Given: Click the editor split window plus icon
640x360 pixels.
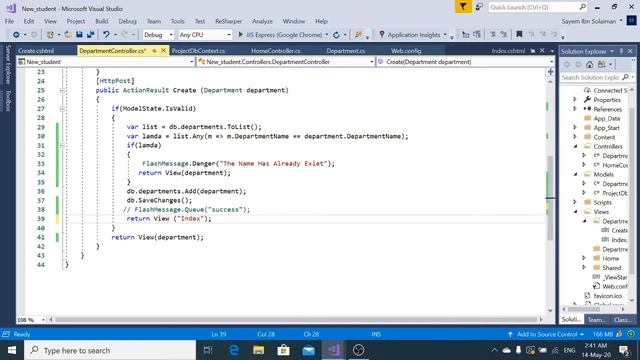Looking at the screenshot, I should [550, 72].
